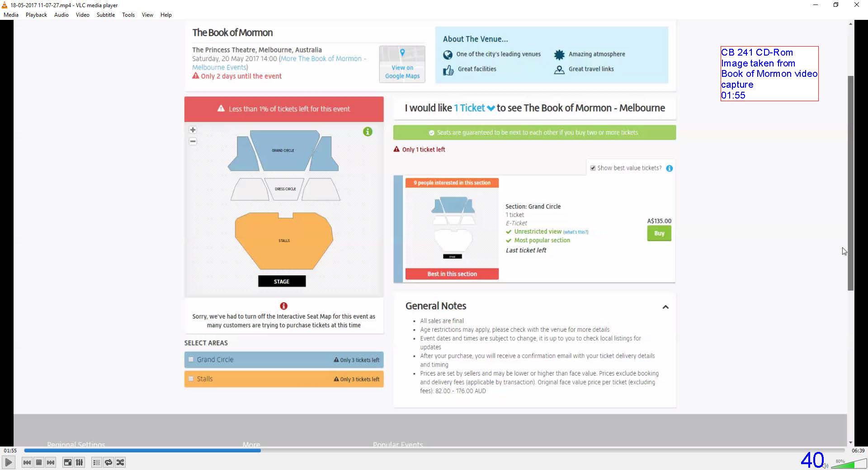The image size is (868, 470).
Task: Click the Only 2 days warning icon
Action: click(196, 75)
